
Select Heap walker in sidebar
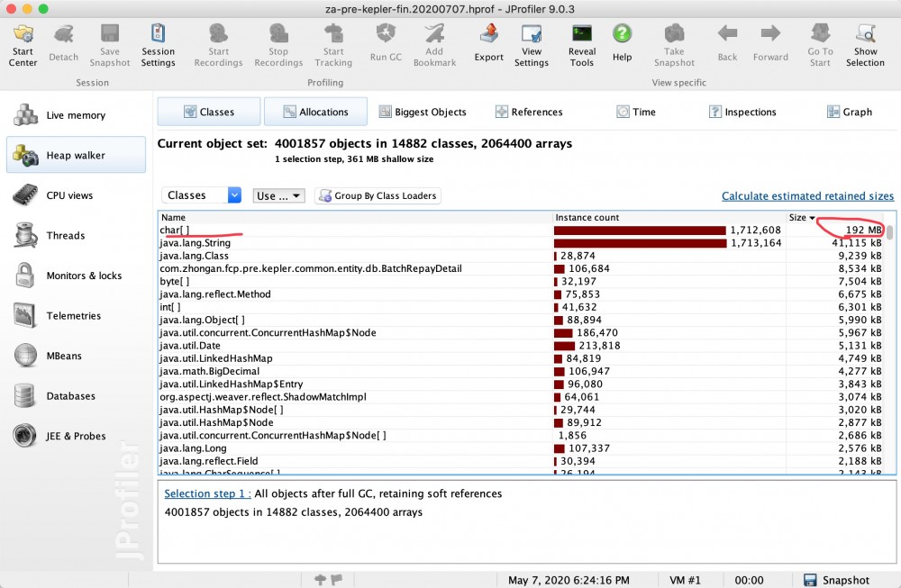tap(76, 155)
